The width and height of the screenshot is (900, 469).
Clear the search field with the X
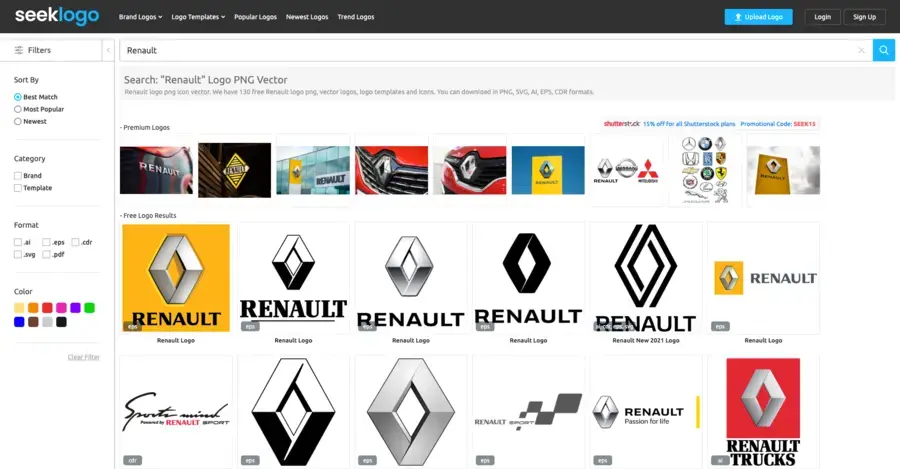pos(861,51)
